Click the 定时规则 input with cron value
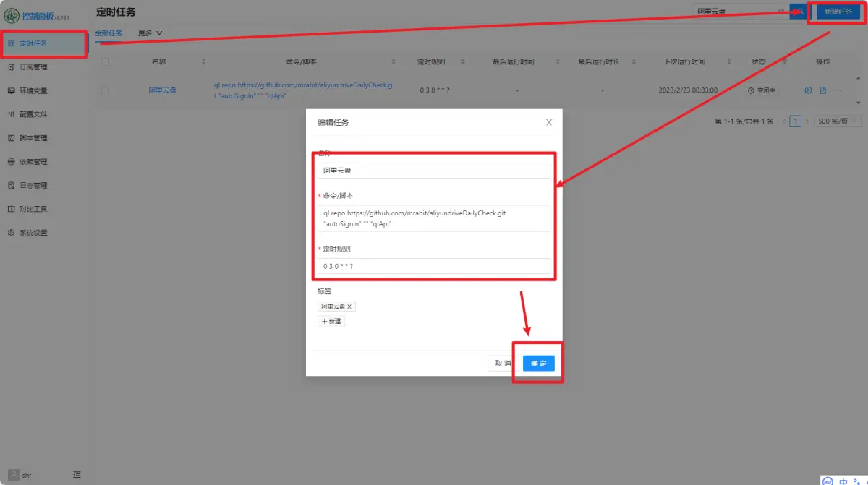Viewport: 868px width, 485px height. pyautogui.click(x=434, y=266)
